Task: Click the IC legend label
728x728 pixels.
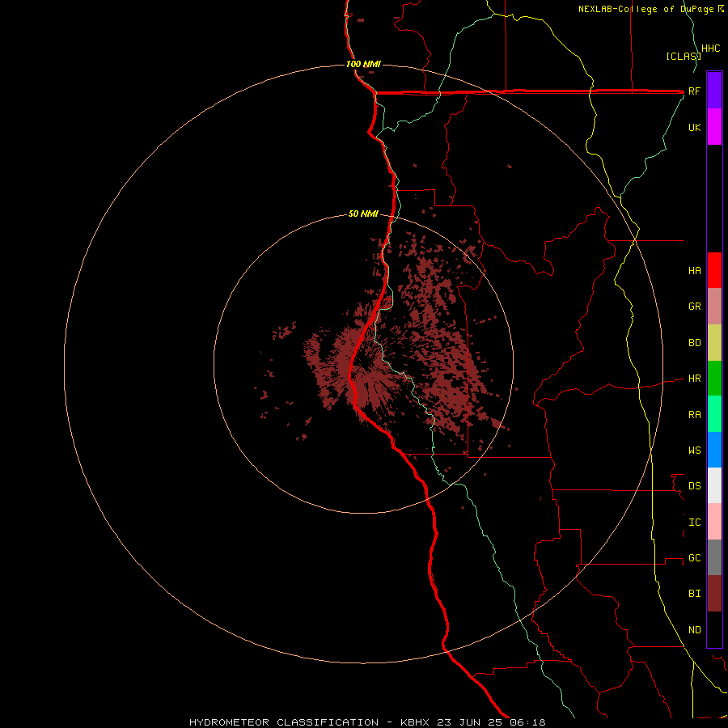Action: pos(695,522)
